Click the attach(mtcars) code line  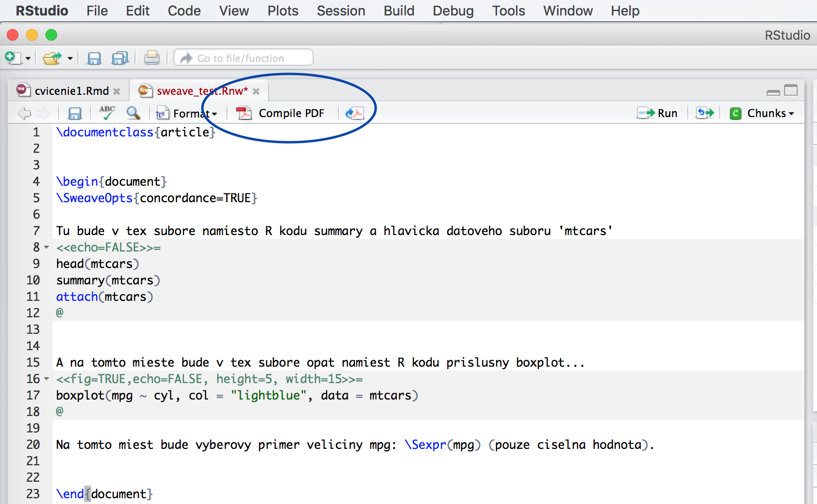(105, 297)
